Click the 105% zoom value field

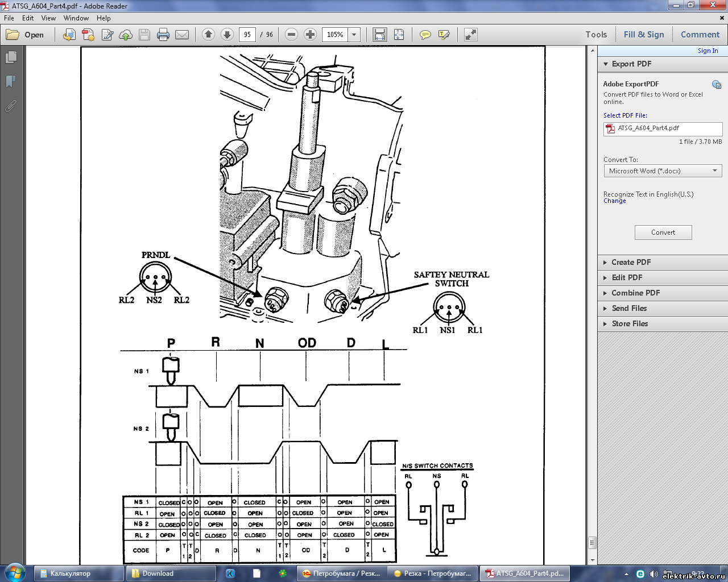pyautogui.click(x=335, y=35)
